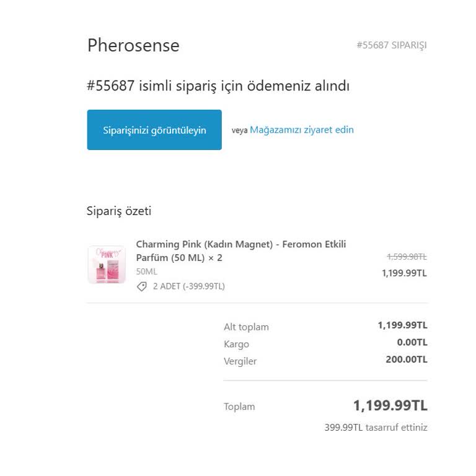The width and height of the screenshot is (476, 476).
Task: Select the Vergiler label
Action: coord(240,361)
